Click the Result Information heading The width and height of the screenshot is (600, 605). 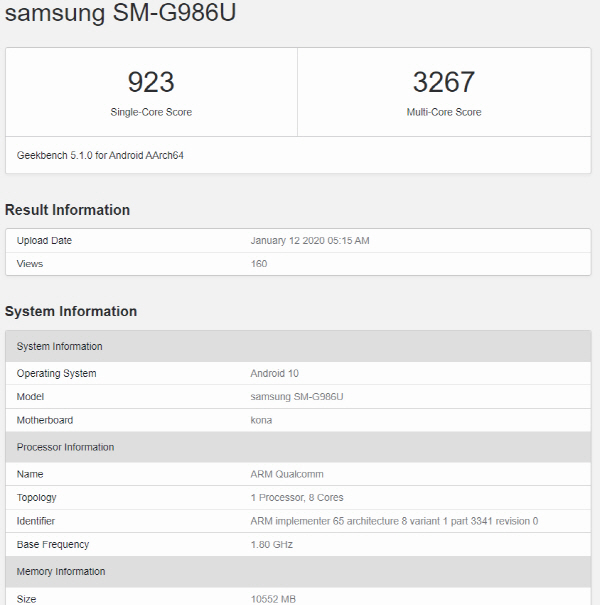click(67, 210)
